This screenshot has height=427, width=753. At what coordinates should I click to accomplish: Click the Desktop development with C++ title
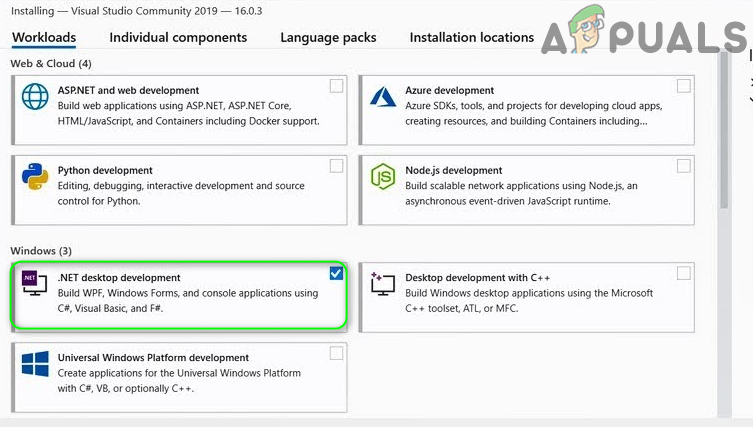pos(477,278)
